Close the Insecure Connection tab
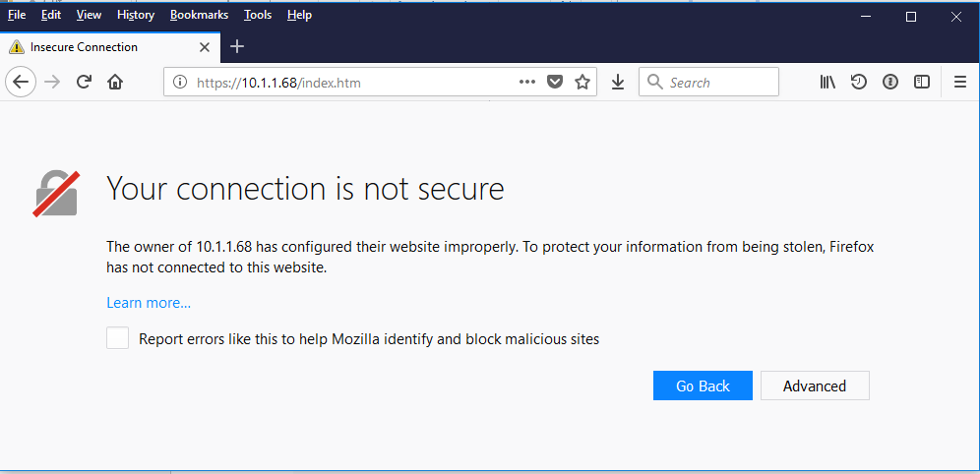980x474 pixels. pos(205,46)
